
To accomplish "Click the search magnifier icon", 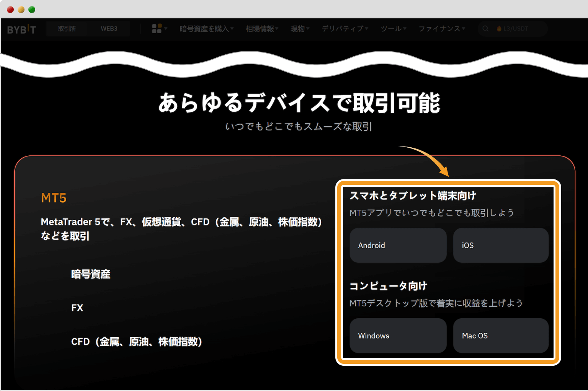I will (x=485, y=29).
